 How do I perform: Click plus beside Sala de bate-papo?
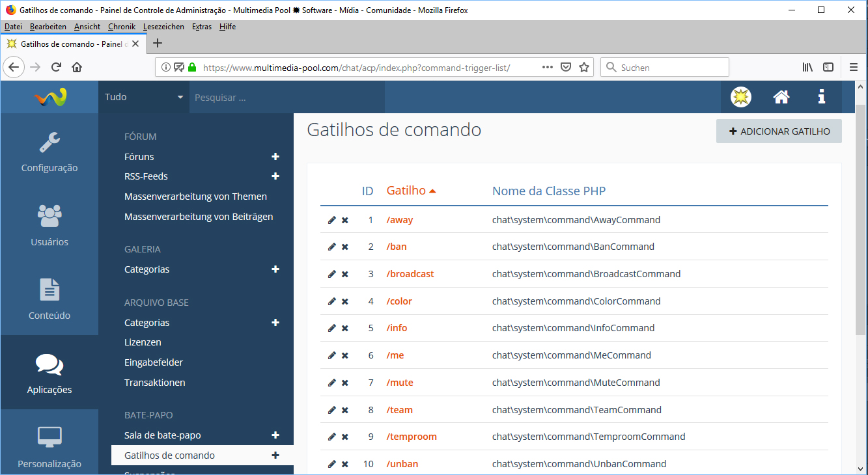275,435
